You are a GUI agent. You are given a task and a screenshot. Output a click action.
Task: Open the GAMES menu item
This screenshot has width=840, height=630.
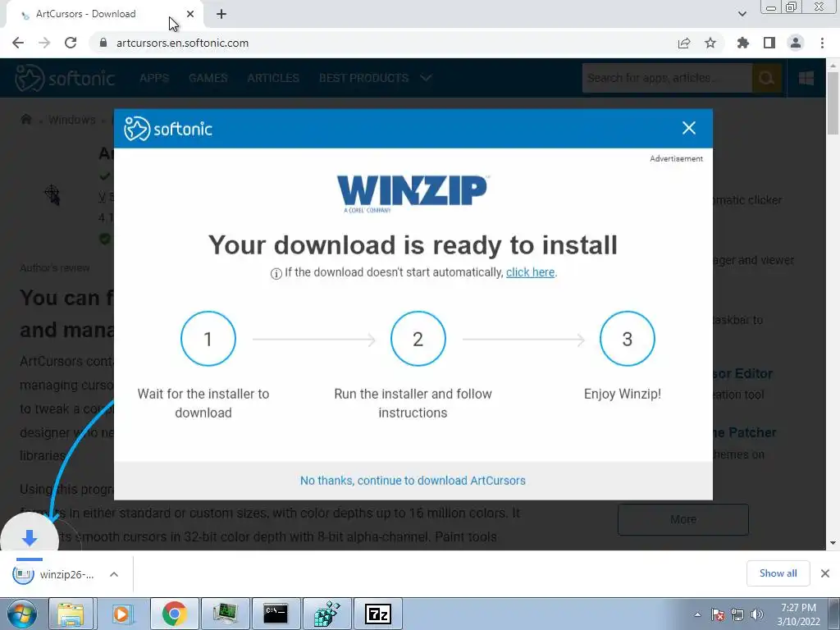click(x=208, y=78)
